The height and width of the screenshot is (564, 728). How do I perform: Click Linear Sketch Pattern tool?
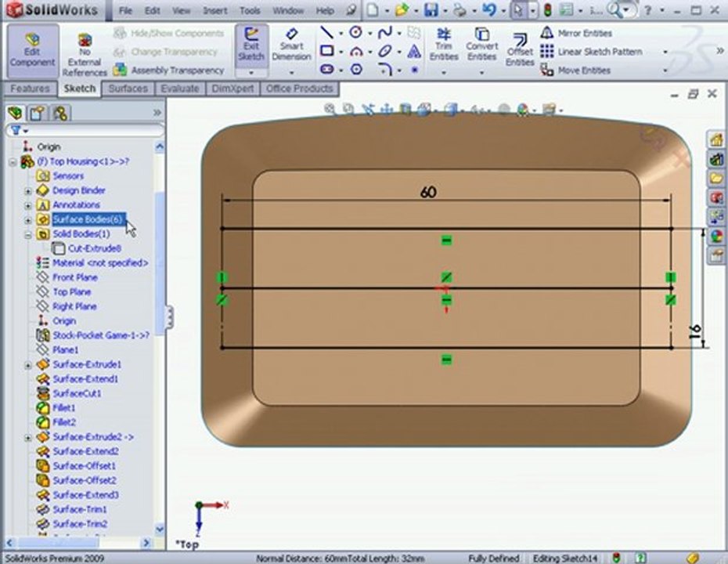point(592,52)
